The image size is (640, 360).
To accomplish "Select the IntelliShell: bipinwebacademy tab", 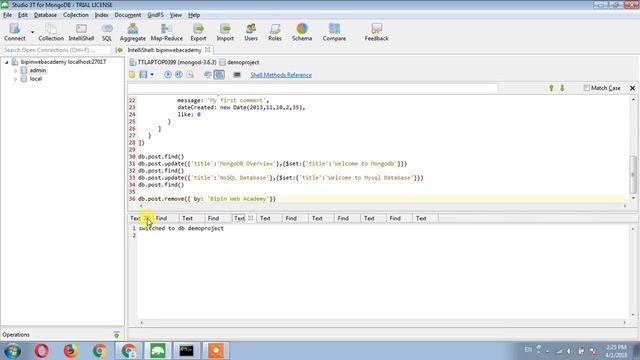I will click(164, 50).
